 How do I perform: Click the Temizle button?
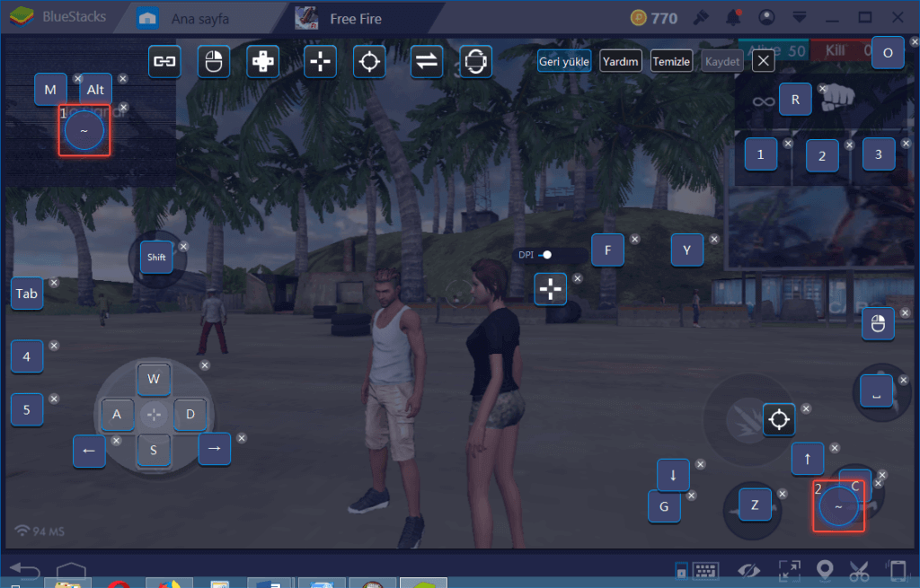[671, 61]
